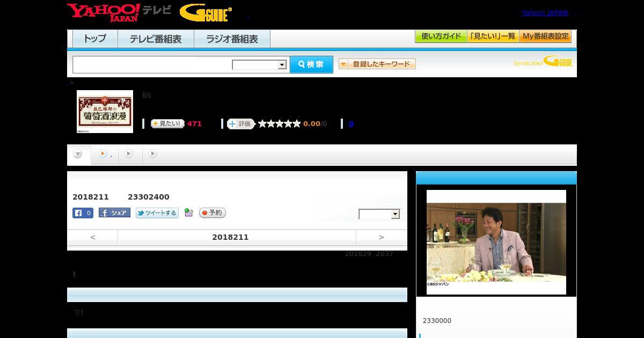Click the Facebook like count button
The width and height of the screenshot is (644, 338).
[83, 213]
